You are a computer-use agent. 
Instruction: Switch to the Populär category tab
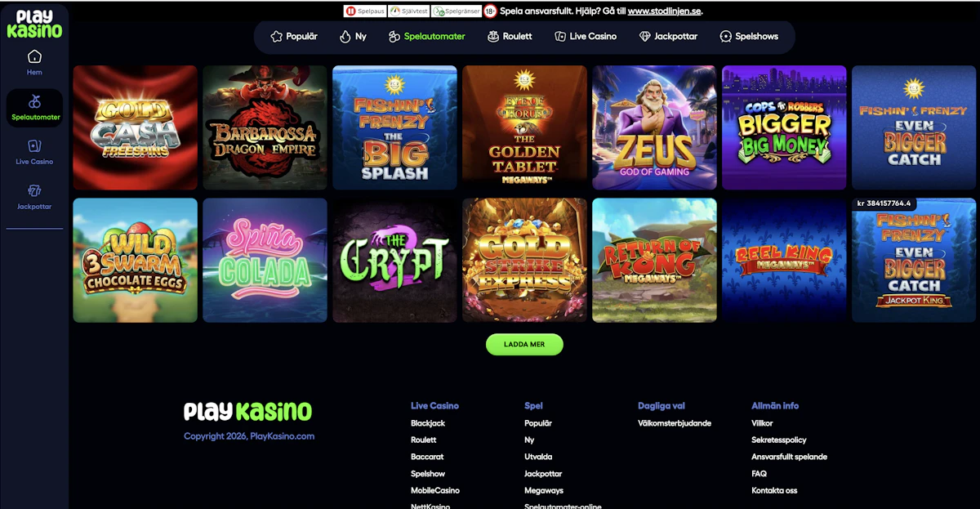click(293, 37)
